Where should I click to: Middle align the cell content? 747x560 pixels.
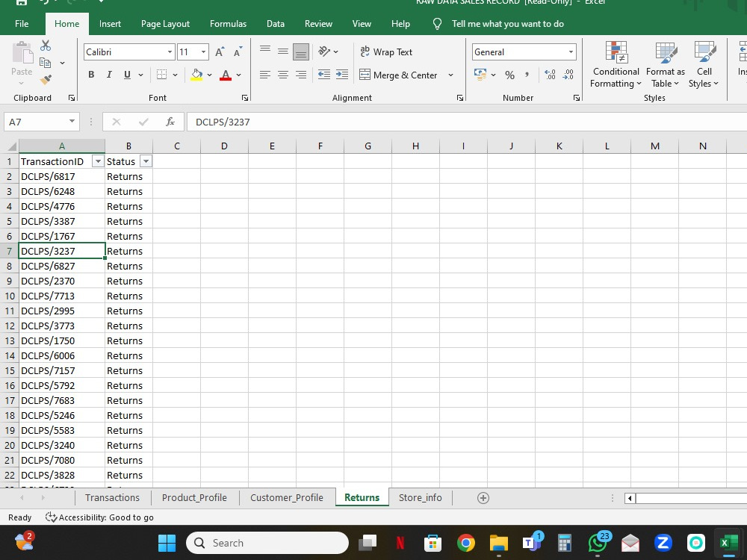283,52
